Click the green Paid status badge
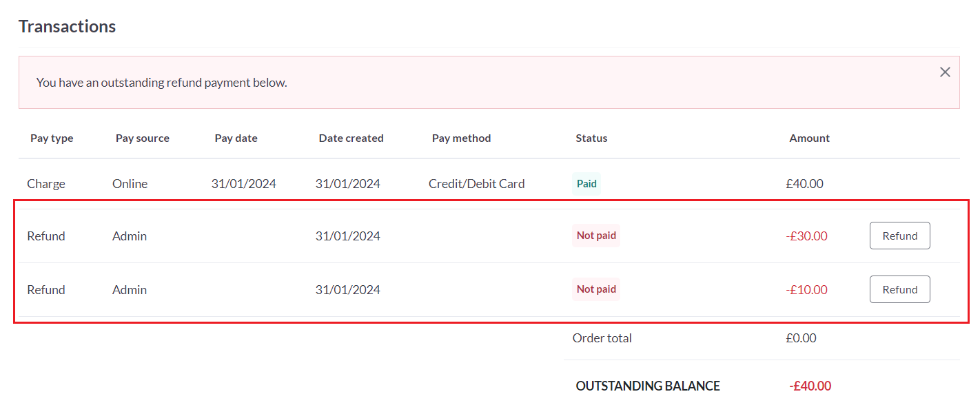The height and width of the screenshot is (405, 980). [586, 184]
